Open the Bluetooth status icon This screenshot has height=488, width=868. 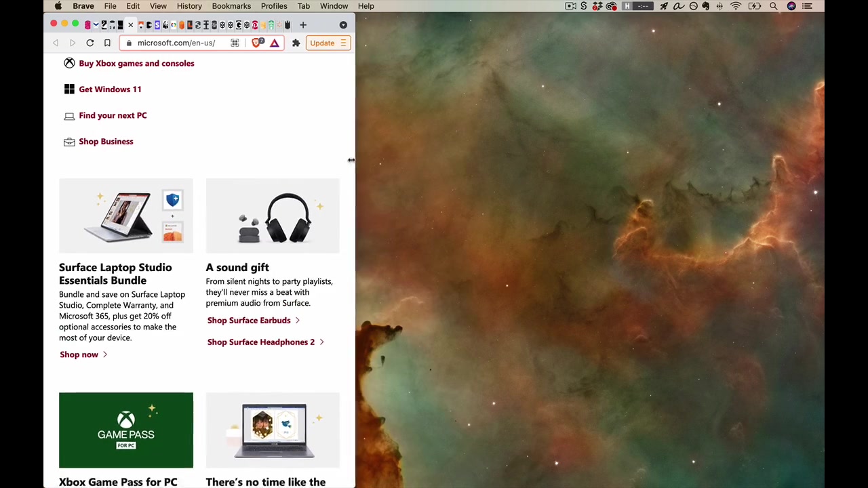720,6
